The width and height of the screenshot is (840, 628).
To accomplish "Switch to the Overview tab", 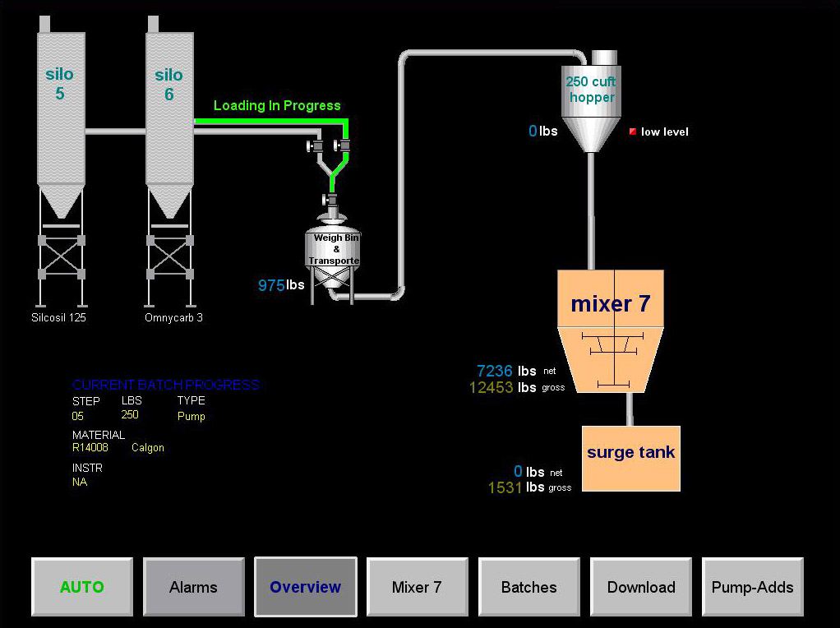I will (306, 587).
